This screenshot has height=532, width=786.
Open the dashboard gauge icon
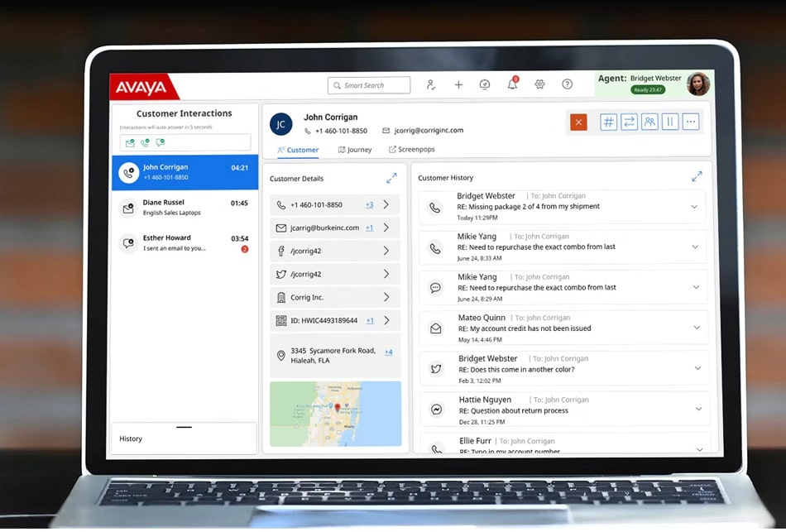pyautogui.click(x=485, y=84)
